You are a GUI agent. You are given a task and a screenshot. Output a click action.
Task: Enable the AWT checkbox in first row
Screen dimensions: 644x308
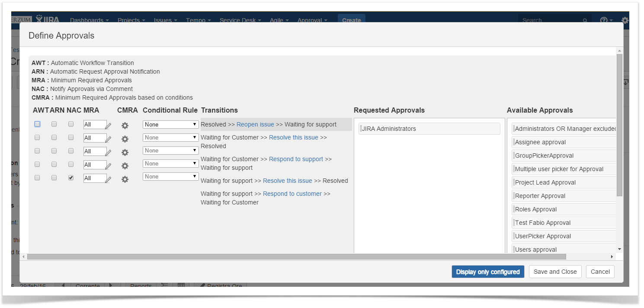pyautogui.click(x=38, y=124)
